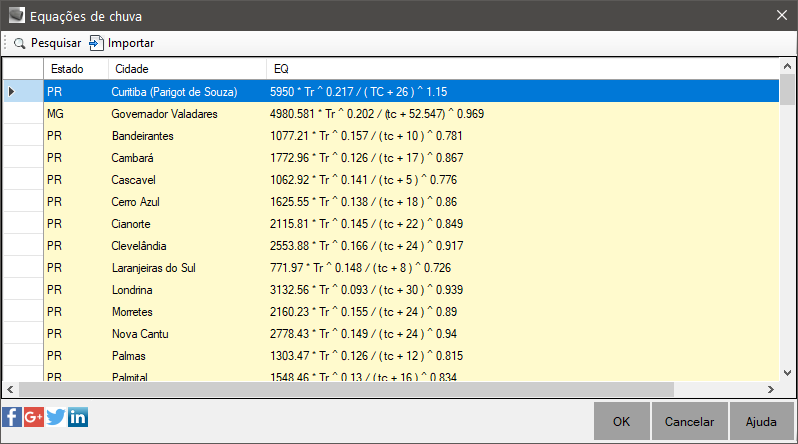Click the vertical scrollbar up arrow
This screenshot has width=798, height=444.
click(787, 66)
